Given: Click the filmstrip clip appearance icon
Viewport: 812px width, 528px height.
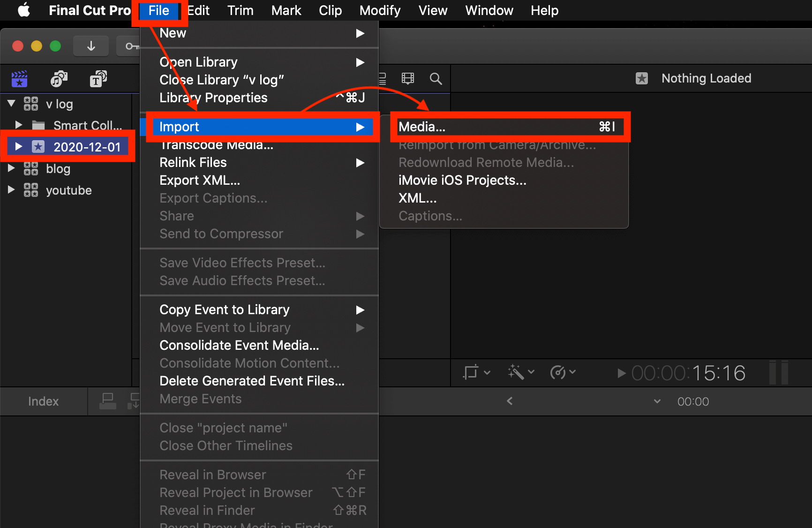Looking at the screenshot, I should click(x=408, y=78).
